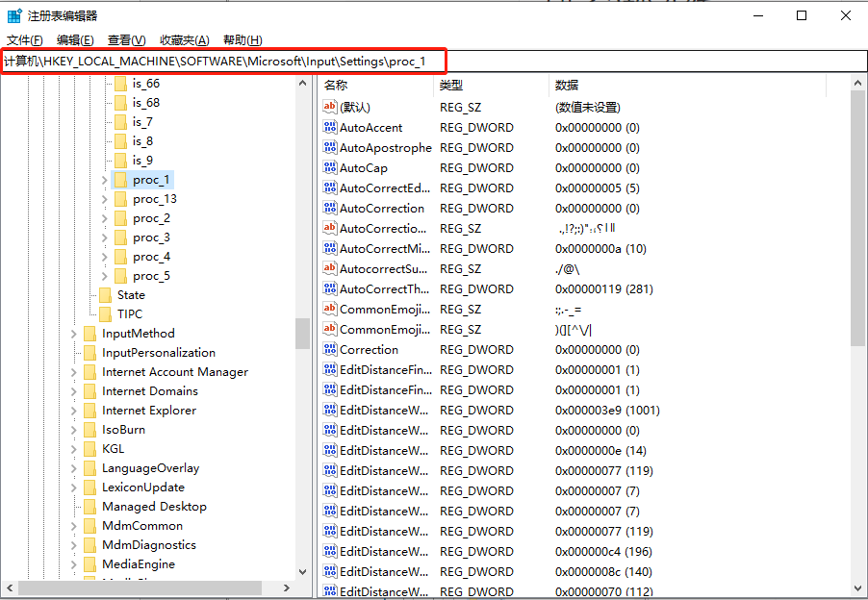Expand the LanguageOverlay key arrow
Image resolution: width=868 pixels, height=600 pixels.
click(x=74, y=468)
